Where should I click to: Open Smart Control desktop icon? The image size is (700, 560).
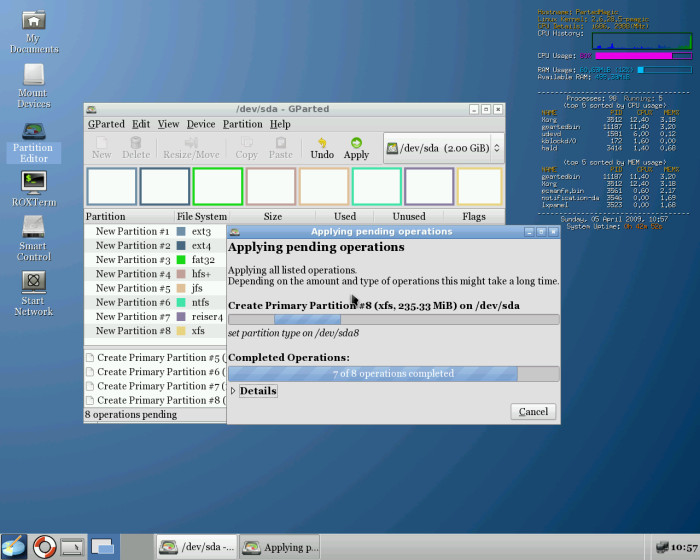click(34, 238)
